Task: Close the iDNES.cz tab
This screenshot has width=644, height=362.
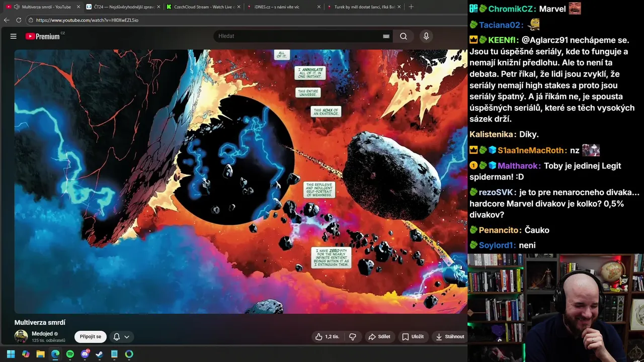Action: coord(320,7)
